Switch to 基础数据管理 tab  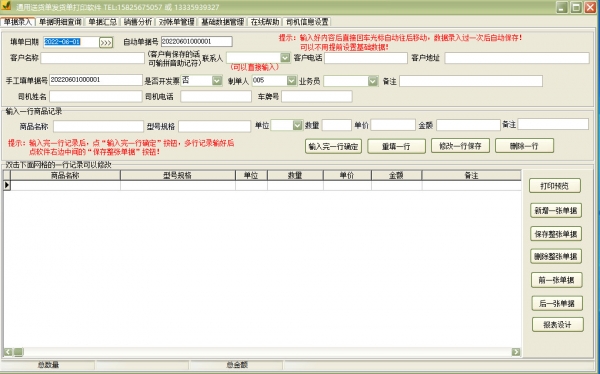(x=222, y=22)
